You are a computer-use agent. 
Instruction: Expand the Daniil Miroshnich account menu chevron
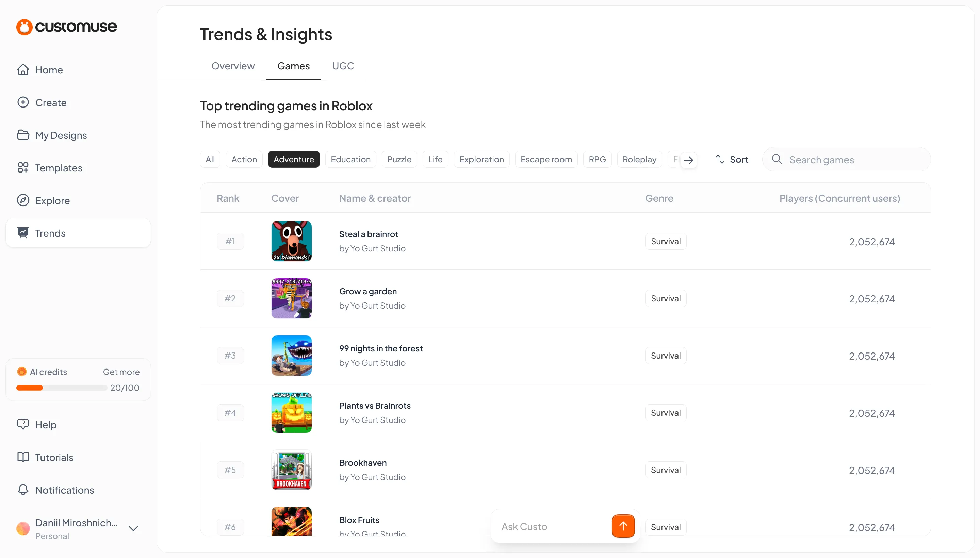coord(133,528)
